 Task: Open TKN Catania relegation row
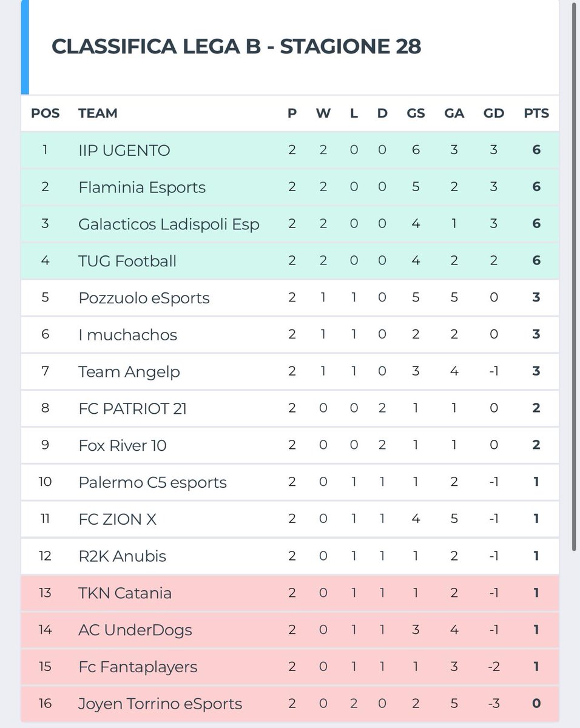pyautogui.click(x=290, y=593)
